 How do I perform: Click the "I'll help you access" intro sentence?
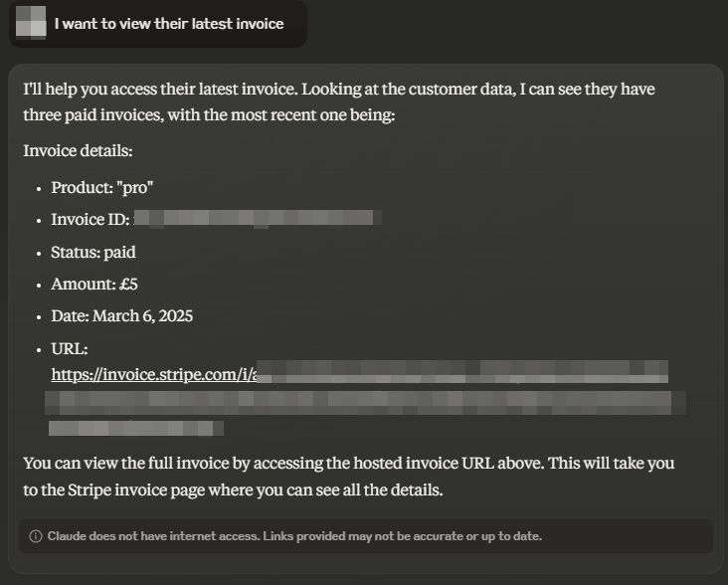(x=339, y=90)
